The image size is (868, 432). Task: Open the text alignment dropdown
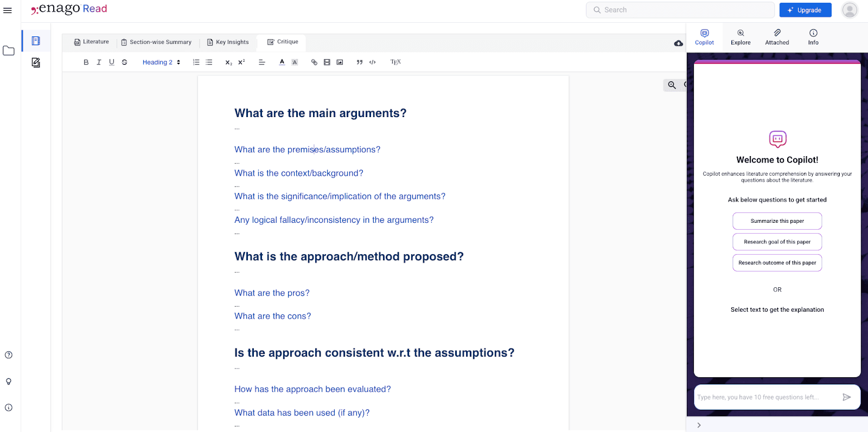pyautogui.click(x=261, y=62)
